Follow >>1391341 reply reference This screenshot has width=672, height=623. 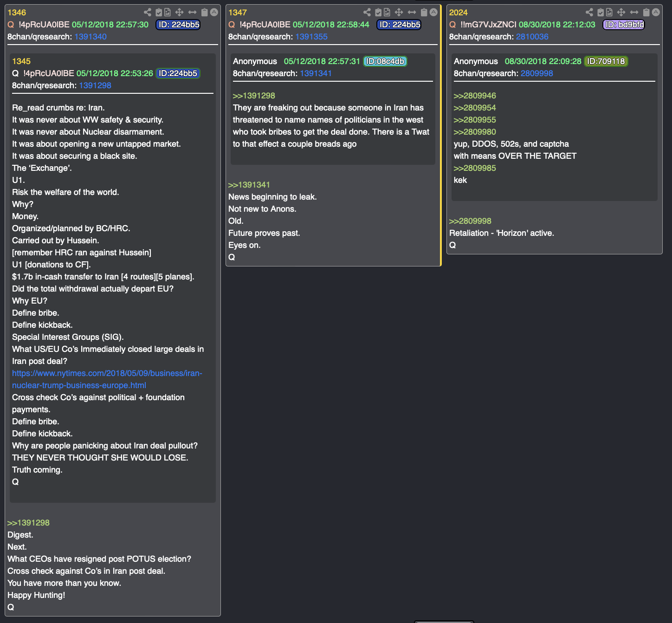coord(249,185)
